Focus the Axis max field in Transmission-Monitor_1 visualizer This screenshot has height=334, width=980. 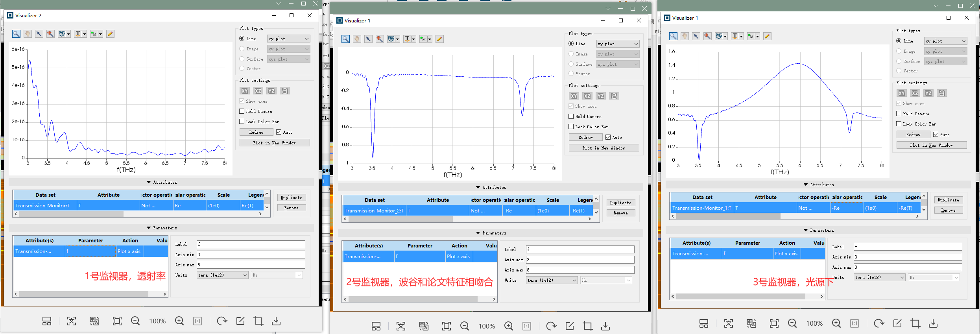(908, 267)
